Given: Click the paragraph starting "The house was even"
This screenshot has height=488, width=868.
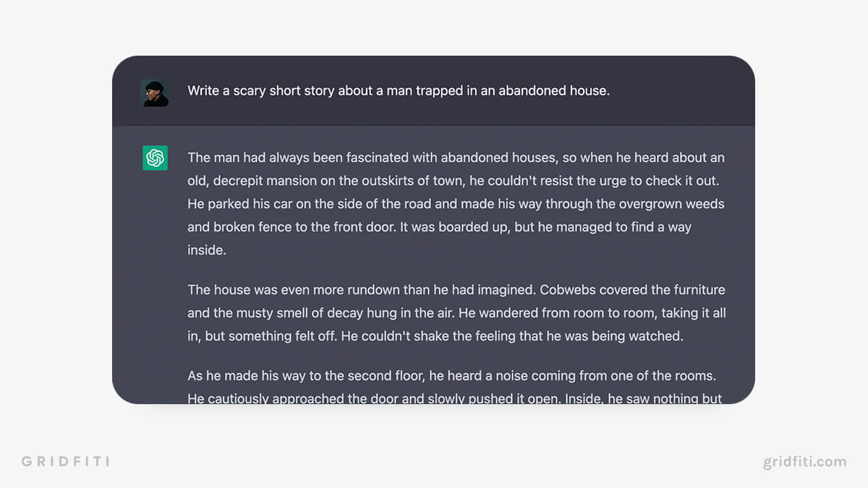Looking at the screenshot, I should [x=456, y=313].
